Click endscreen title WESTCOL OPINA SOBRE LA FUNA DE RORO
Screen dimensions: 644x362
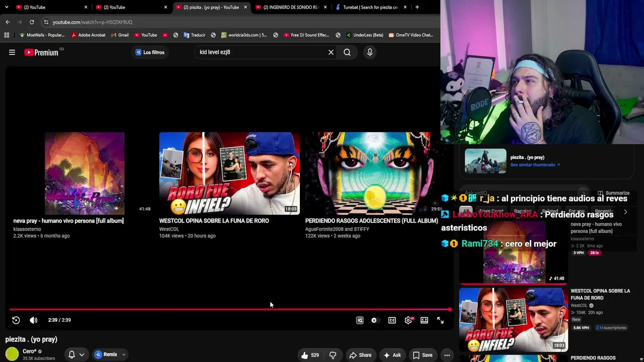214,221
